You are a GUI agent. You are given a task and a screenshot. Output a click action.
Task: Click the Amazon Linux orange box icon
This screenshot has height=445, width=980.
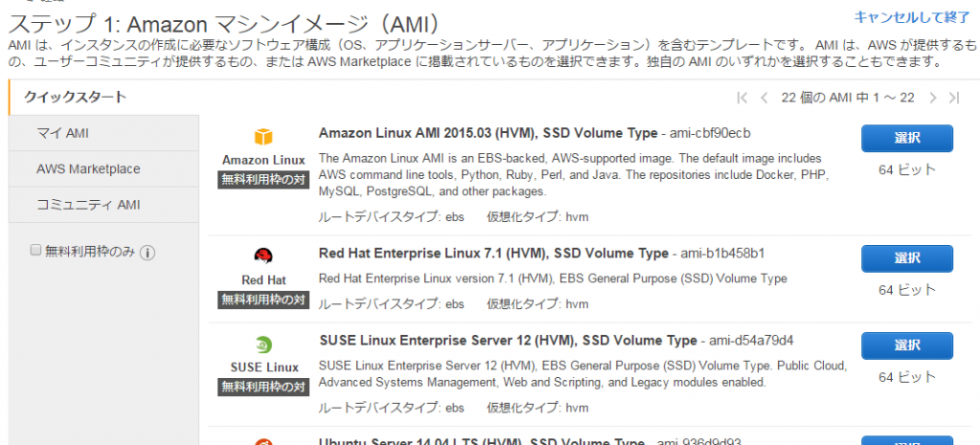click(263, 137)
